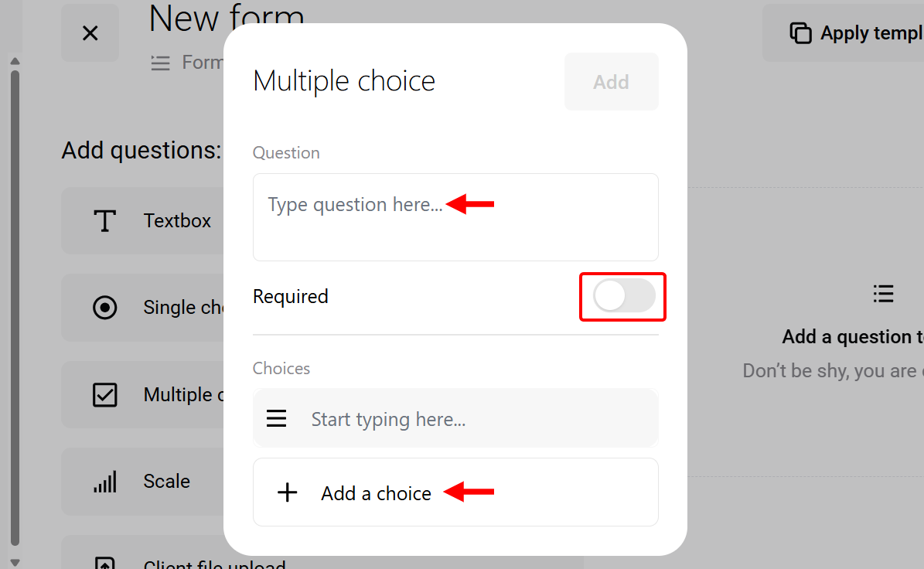The image size is (924, 569).
Task: Click the copy icon on Apply template
Action: pyautogui.click(x=800, y=32)
